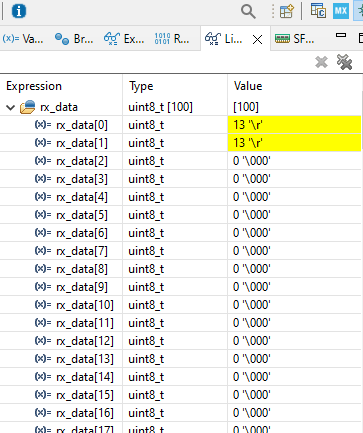Select the rx_data[15] expression

(85, 395)
